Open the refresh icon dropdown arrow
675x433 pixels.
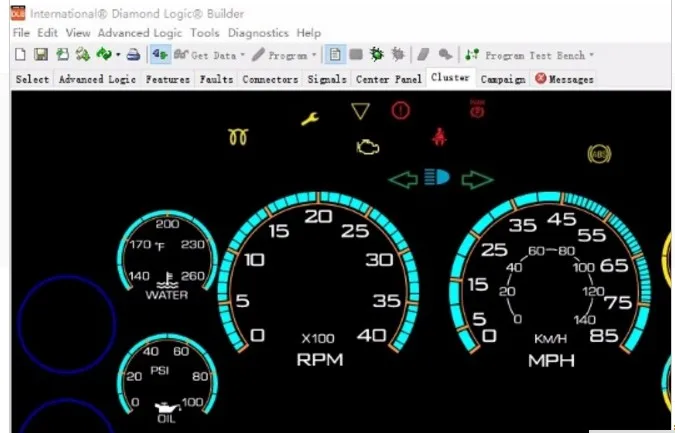pyautogui.click(x=118, y=55)
